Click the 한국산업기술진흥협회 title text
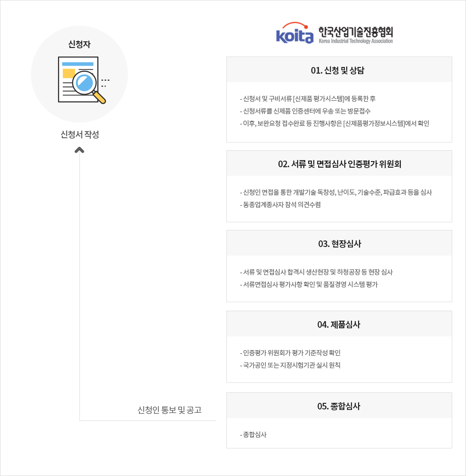This screenshot has height=476, width=466. point(356,32)
